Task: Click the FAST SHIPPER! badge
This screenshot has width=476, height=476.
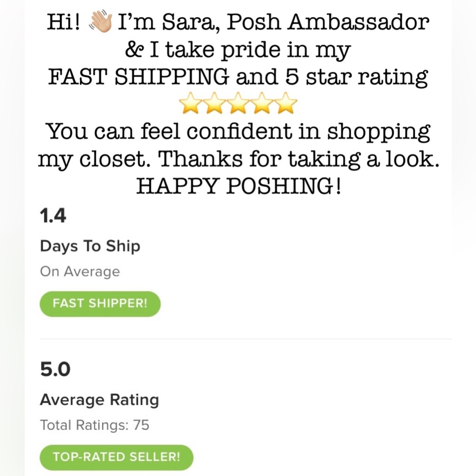Action: (x=100, y=304)
